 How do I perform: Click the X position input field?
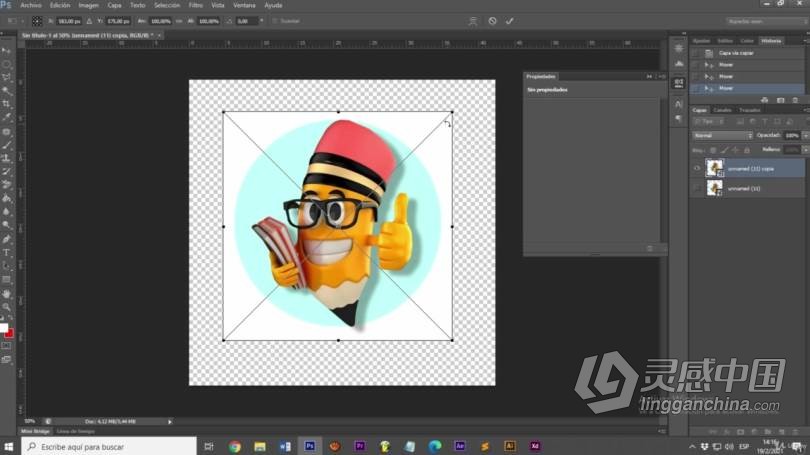click(68, 21)
